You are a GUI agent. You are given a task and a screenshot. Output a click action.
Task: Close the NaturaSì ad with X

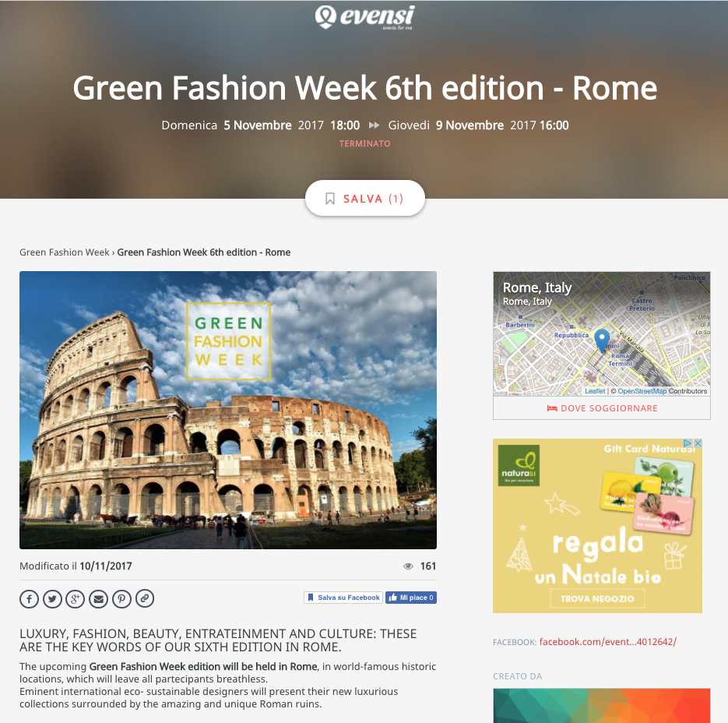click(698, 443)
